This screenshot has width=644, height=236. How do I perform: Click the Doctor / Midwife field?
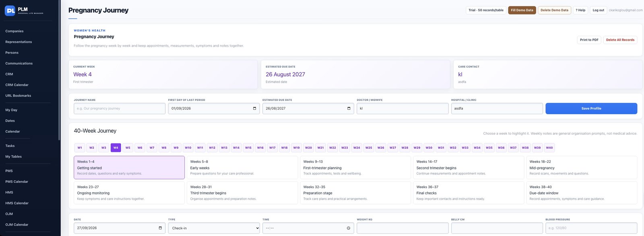pos(402,109)
